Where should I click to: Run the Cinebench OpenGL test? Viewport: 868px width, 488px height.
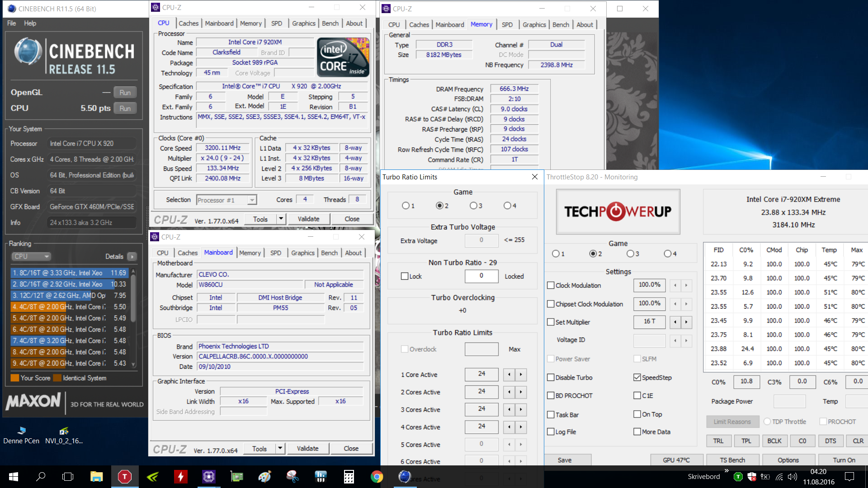pyautogui.click(x=125, y=93)
